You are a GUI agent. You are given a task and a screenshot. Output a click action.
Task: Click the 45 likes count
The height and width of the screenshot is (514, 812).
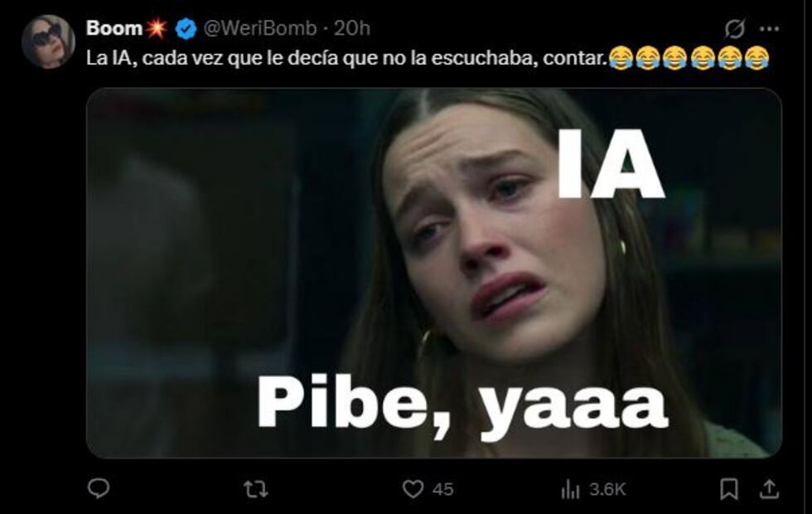[x=442, y=489]
